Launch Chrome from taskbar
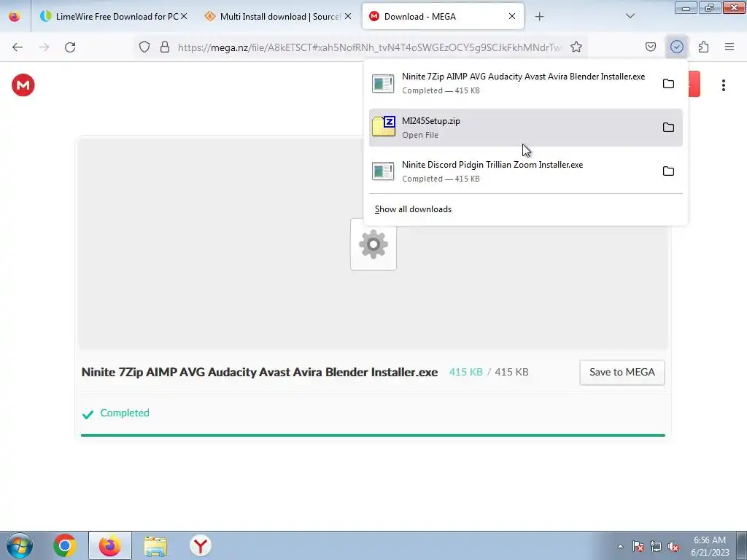747x560 pixels. [x=65, y=545]
